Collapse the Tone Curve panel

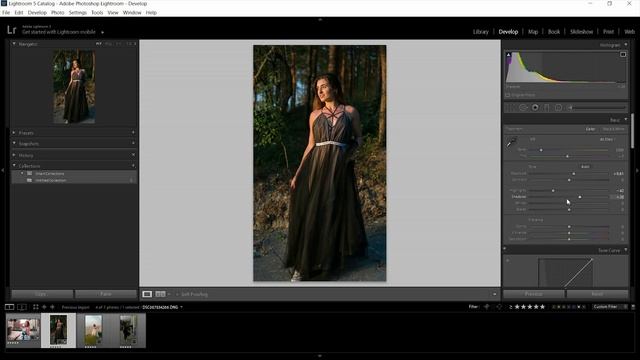[x=626, y=250]
